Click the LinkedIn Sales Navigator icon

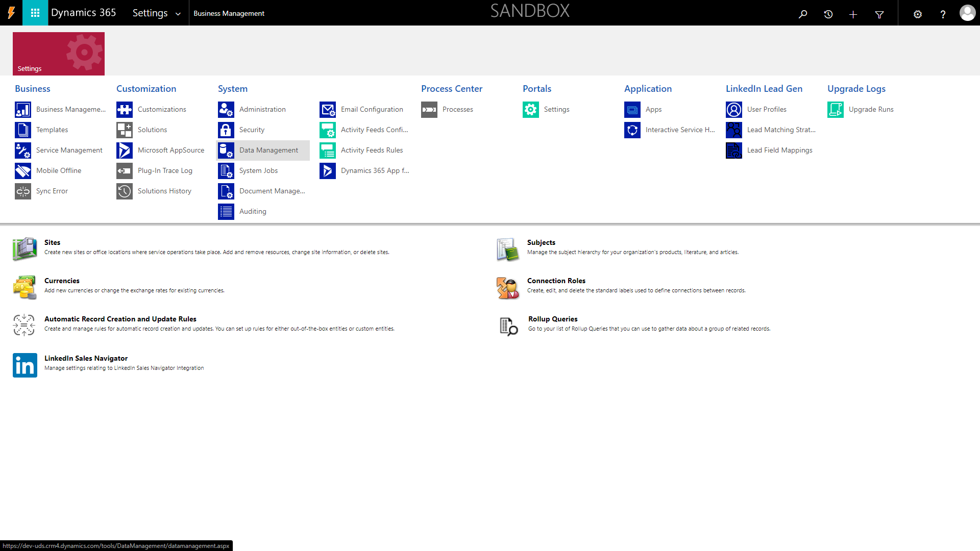[x=25, y=365]
